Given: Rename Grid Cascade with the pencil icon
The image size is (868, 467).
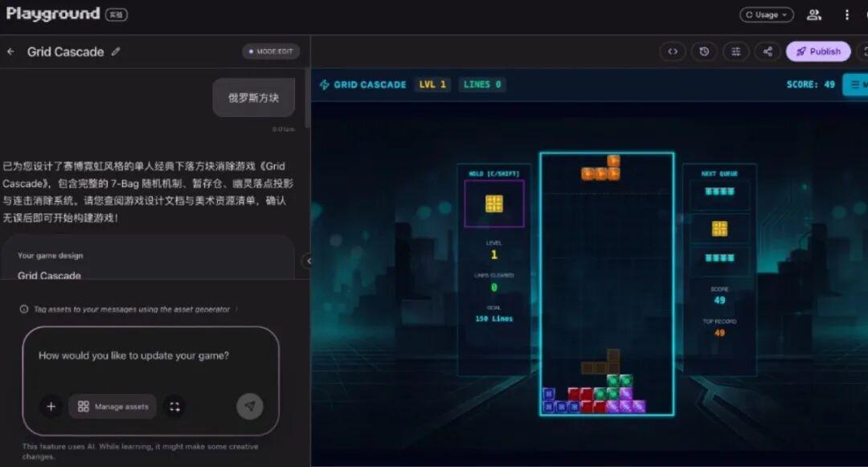Looking at the screenshot, I should 116,51.
